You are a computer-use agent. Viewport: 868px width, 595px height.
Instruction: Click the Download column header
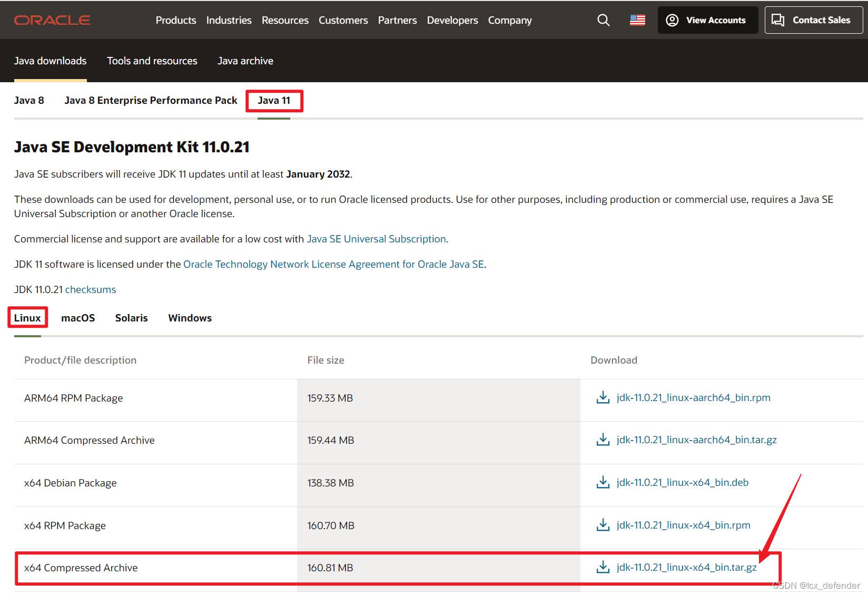click(614, 360)
